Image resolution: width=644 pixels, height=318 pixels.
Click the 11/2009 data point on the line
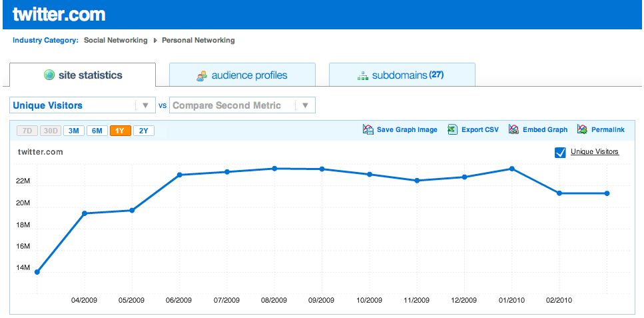pos(417,180)
